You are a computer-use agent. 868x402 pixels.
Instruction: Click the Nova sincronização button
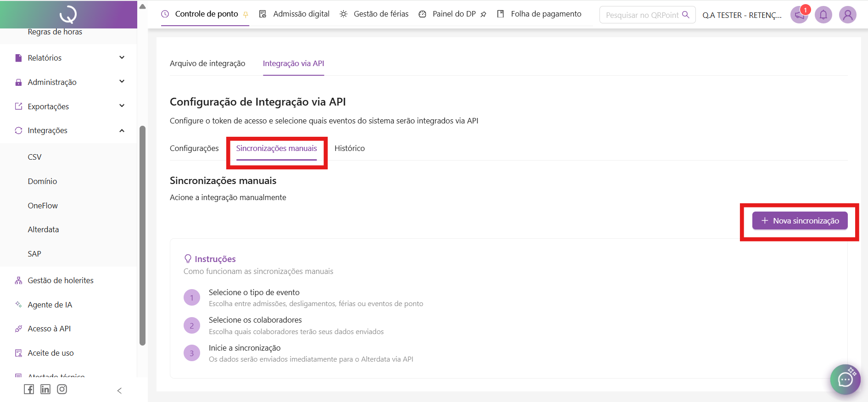[800, 221]
